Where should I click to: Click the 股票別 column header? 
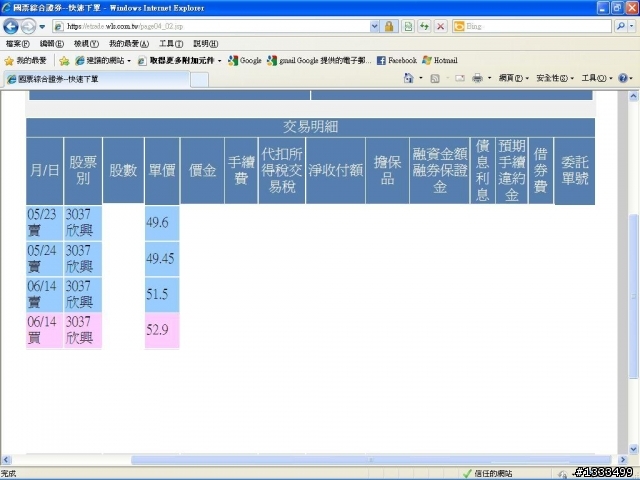[x=83, y=171]
